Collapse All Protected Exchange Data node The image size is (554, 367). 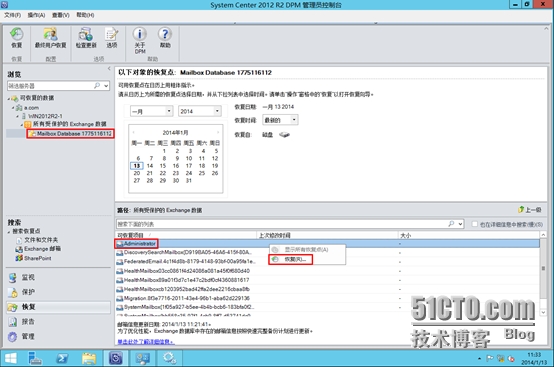(x=22, y=124)
